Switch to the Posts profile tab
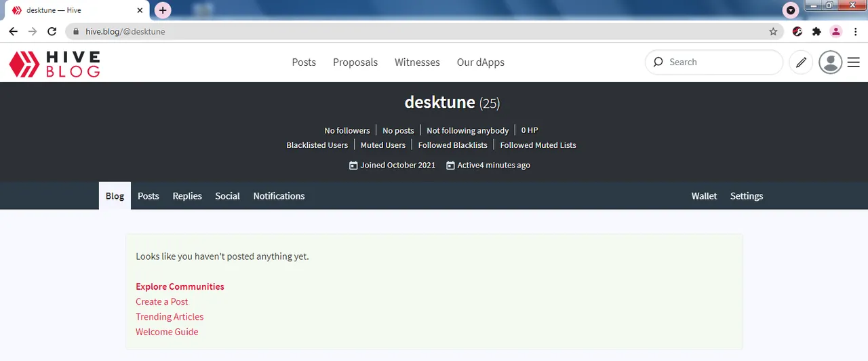The image size is (868, 361). click(x=149, y=195)
